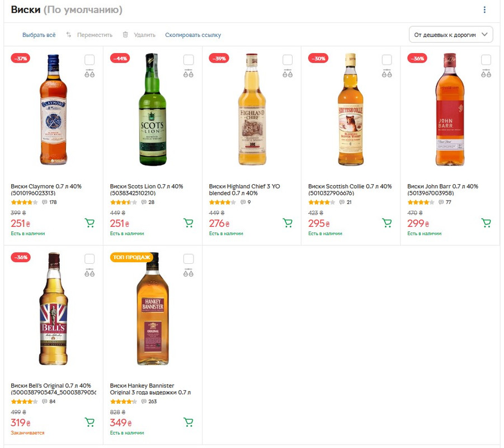Image resolution: width=504 pixels, height=448 pixels.
Task: Open John Barr reviews via comment icon
Action: pos(441,202)
